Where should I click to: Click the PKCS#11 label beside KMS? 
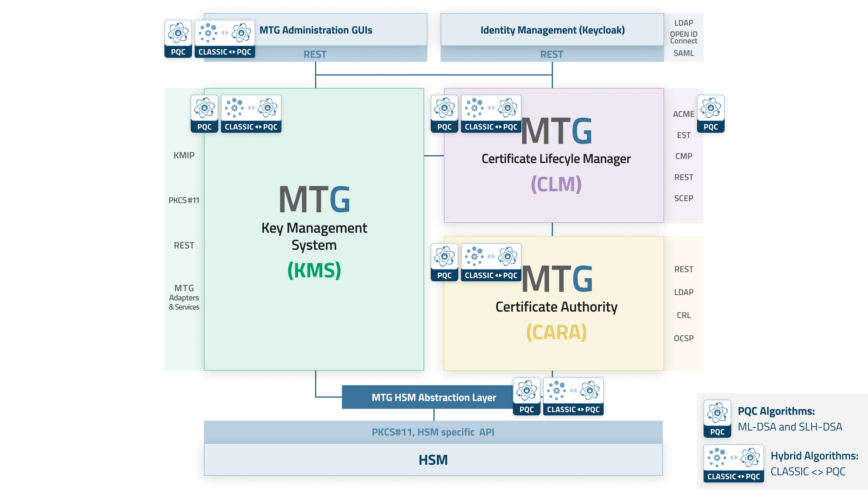coord(184,200)
